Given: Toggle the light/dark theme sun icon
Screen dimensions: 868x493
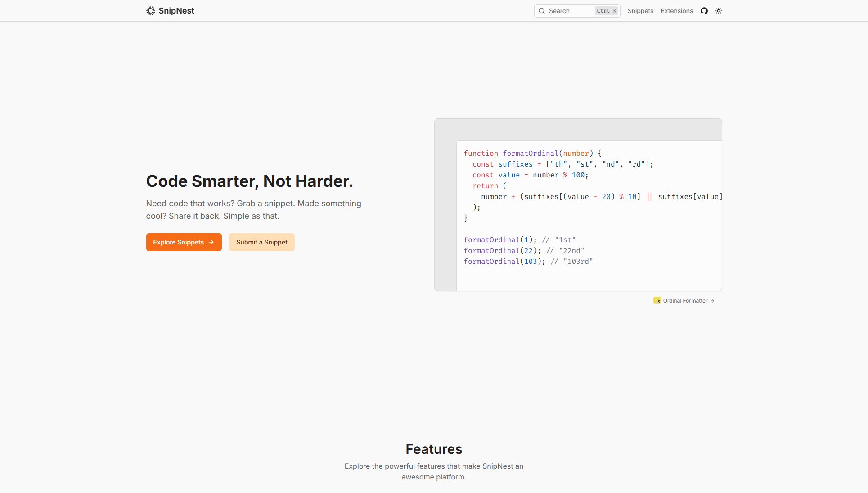Looking at the screenshot, I should (x=719, y=11).
